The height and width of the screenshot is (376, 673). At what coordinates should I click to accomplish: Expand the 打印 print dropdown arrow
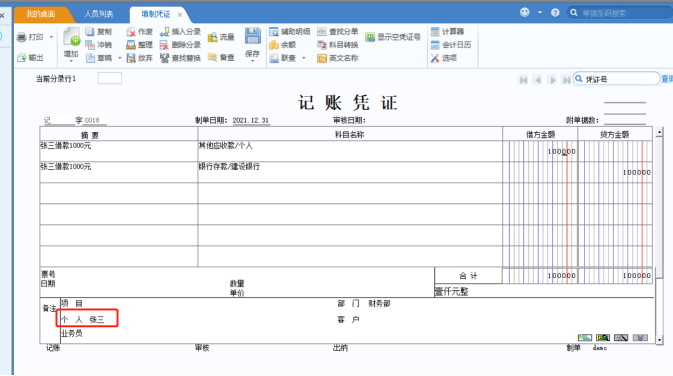tap(52, 37)
